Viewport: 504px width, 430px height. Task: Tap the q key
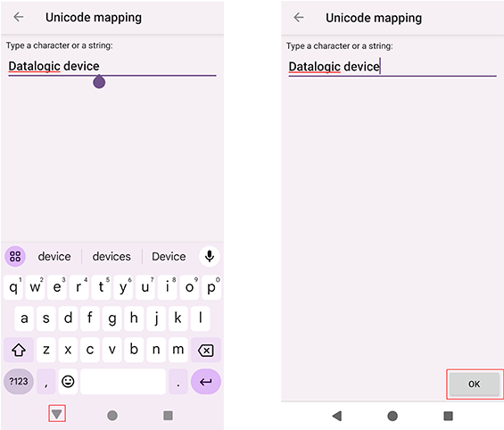point(13,287)
